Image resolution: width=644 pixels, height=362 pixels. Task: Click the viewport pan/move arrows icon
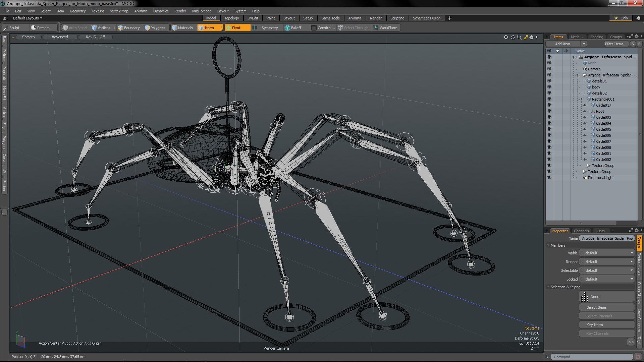[x=506, y=37]
